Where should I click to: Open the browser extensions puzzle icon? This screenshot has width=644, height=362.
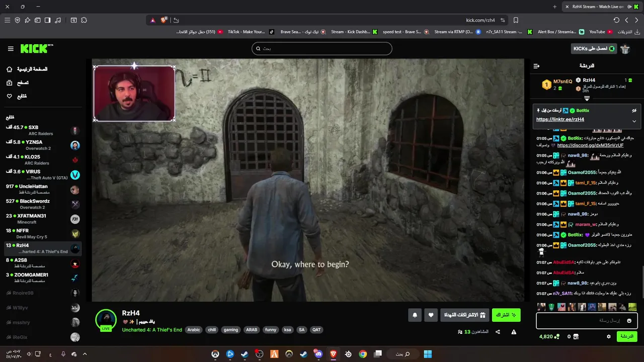click(x=84, y=20)
